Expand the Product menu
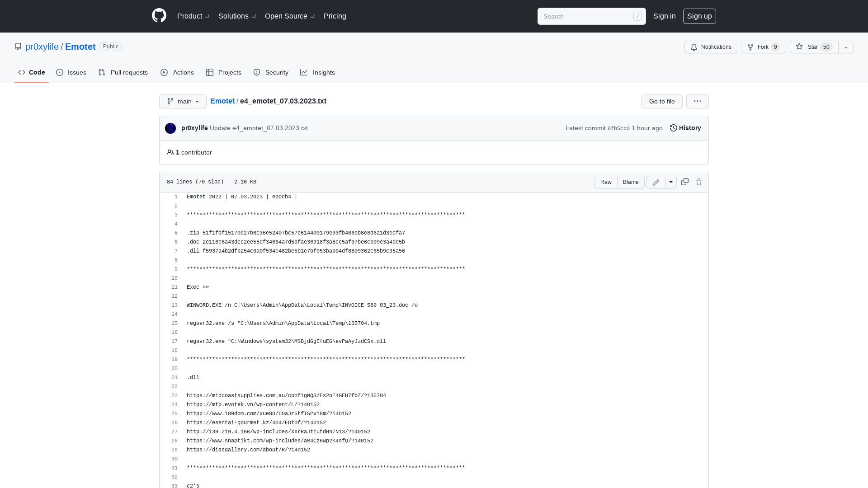The width and height of the screenshot is (868, 488). pos(193,16)
